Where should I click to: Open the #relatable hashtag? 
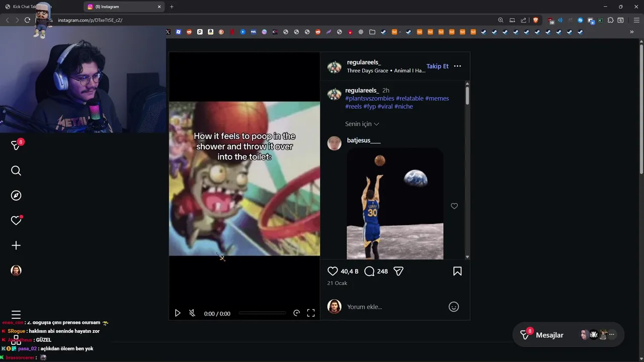[410, 99]
